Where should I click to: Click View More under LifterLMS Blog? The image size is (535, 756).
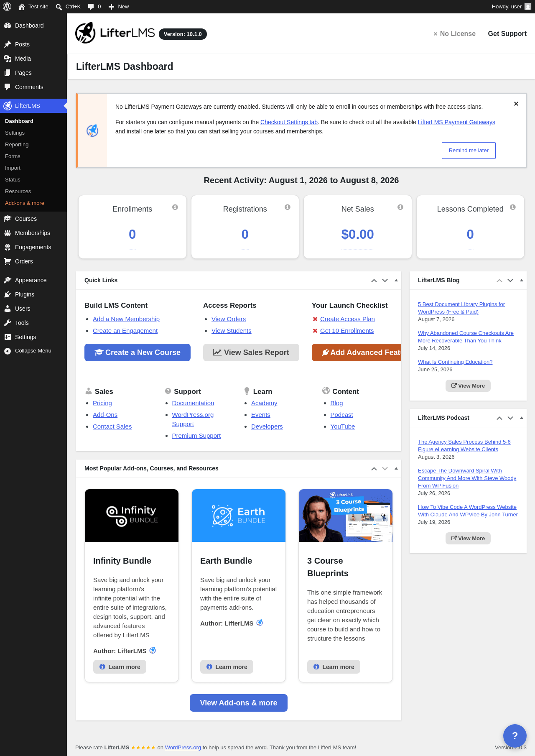tap(468, 386)
